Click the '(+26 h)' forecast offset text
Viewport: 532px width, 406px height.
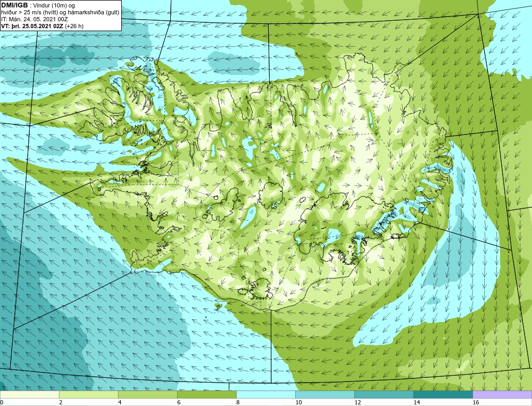tap(74, 26)
